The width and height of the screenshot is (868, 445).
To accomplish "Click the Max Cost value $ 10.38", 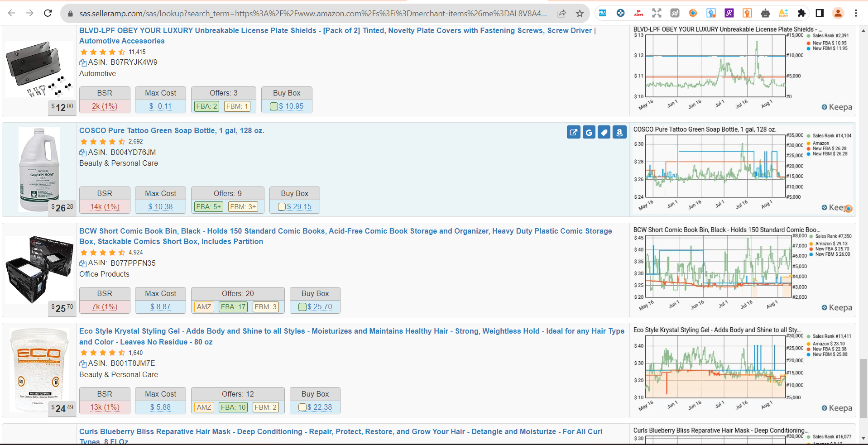I will click(x=160, y=206).
